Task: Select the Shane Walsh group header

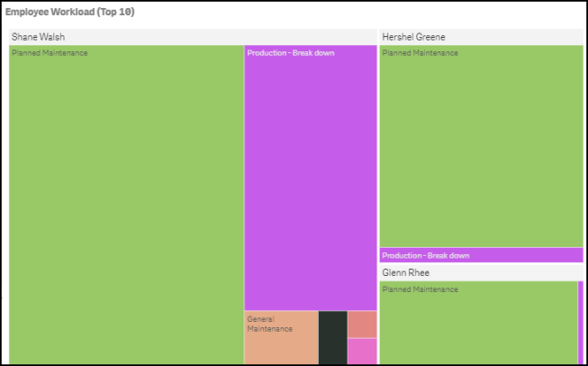Action: pos(193,37)
